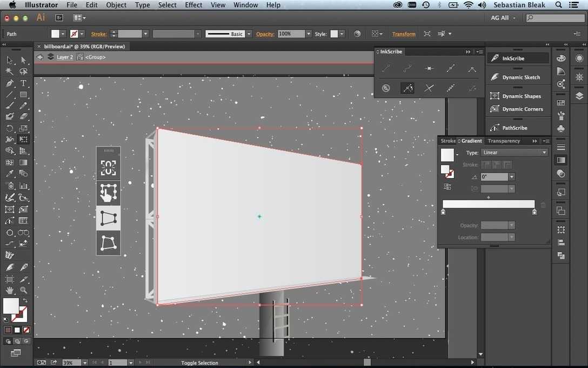Enable Draw Inside mode

tap(26, 341)
